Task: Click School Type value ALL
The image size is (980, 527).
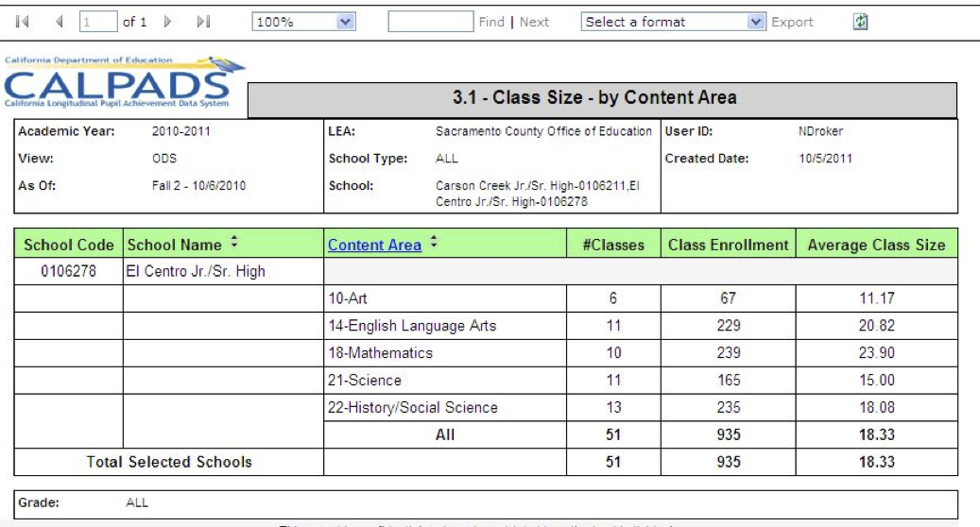Action: click(446, 159)
